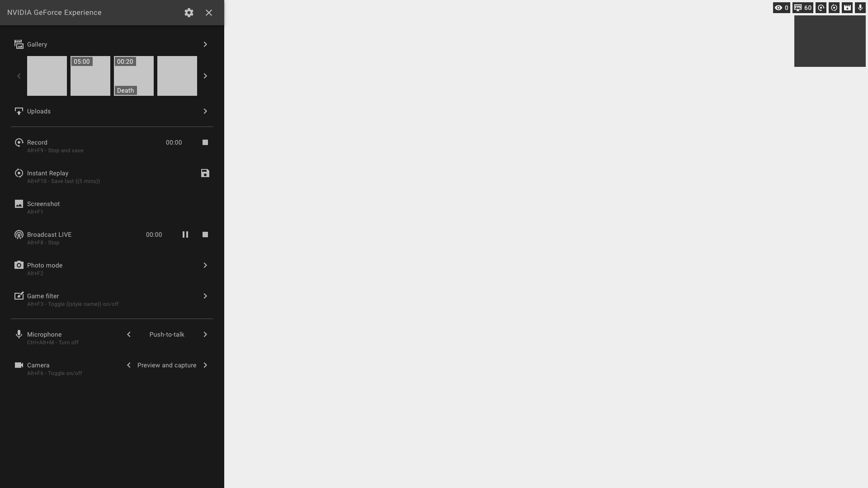868x488 pixels.
Task: Click the Microphone icon
Action: coord(19,334)
